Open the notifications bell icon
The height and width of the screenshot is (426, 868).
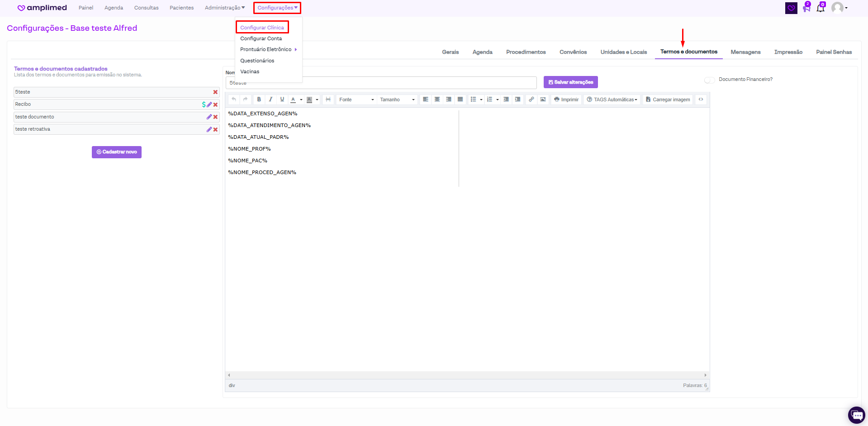point(820,8)
